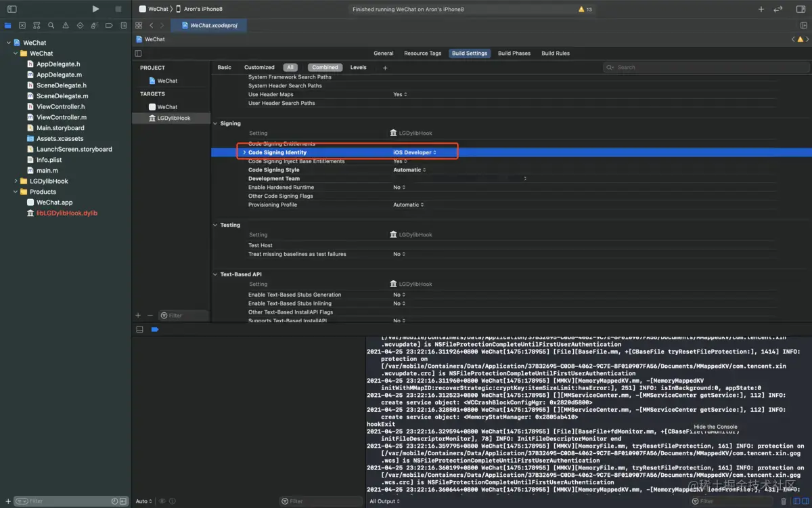The height and width of the screenshot is (508, 812).
Task: Collapse the Signing section
Action: (x=215, y=123)
